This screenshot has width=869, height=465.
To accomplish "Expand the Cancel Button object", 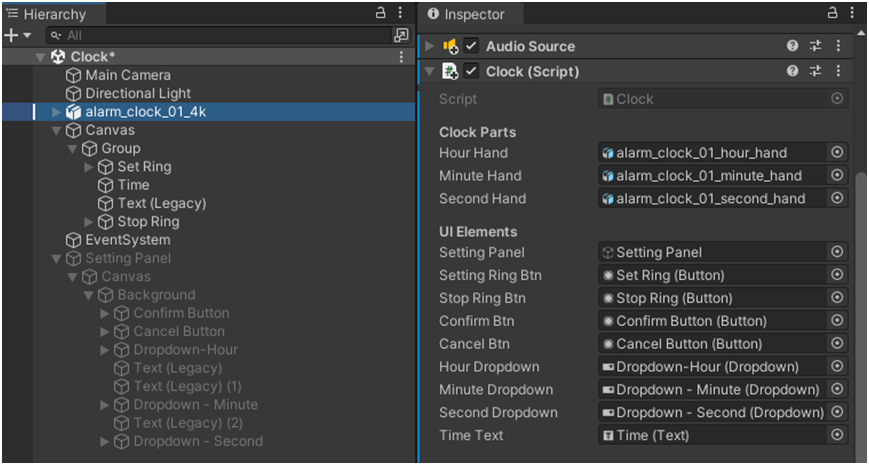I will (x=104, y=331).
